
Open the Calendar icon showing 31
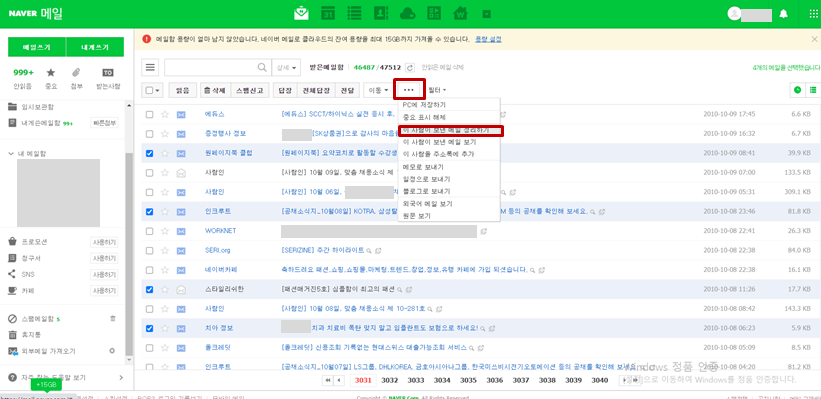(328, 14)
